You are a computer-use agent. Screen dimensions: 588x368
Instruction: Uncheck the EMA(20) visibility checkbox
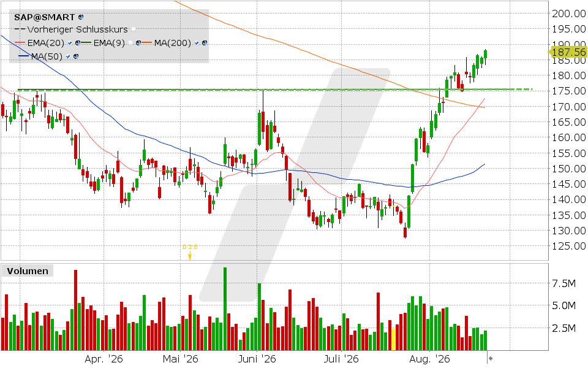(x=70, y=43)
